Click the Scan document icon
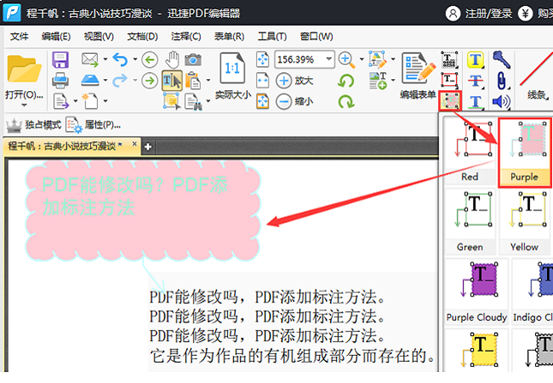The image size is (553, 383). click(90, 80)
